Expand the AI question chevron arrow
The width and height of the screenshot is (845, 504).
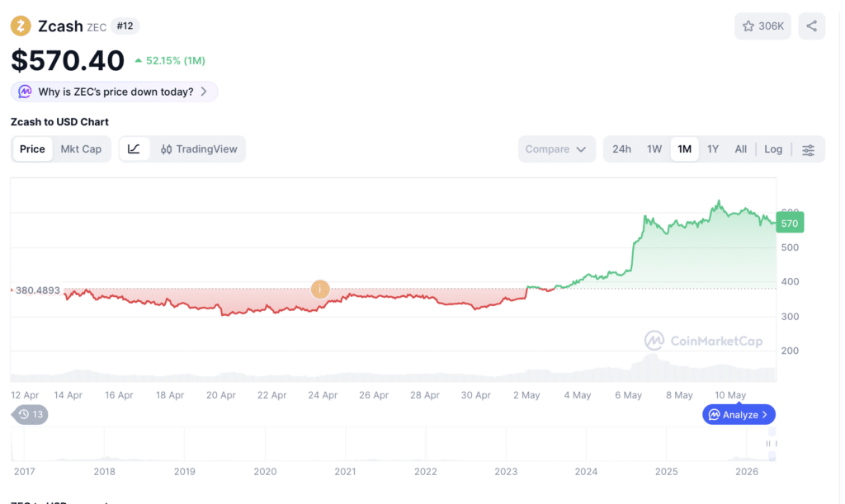click(x=204, y=92)
